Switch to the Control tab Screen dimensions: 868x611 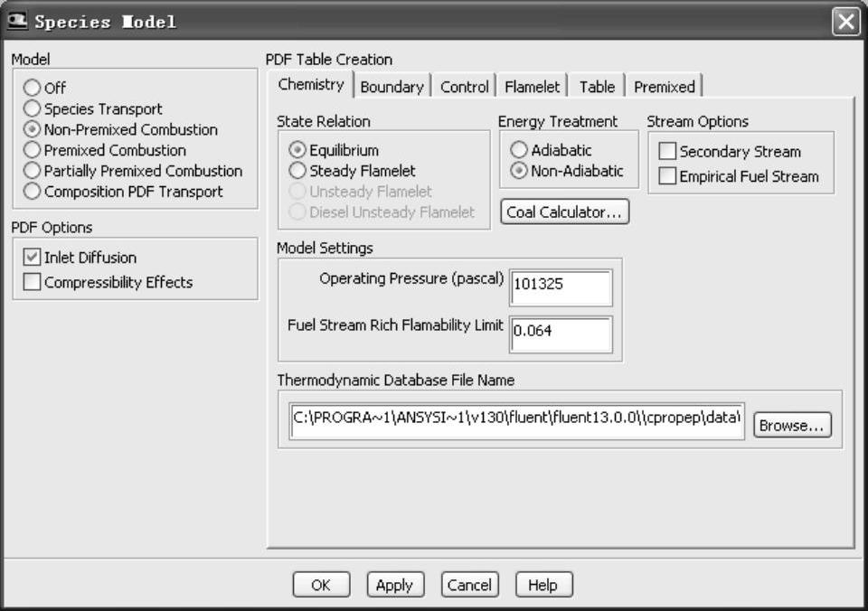point(465,87)
